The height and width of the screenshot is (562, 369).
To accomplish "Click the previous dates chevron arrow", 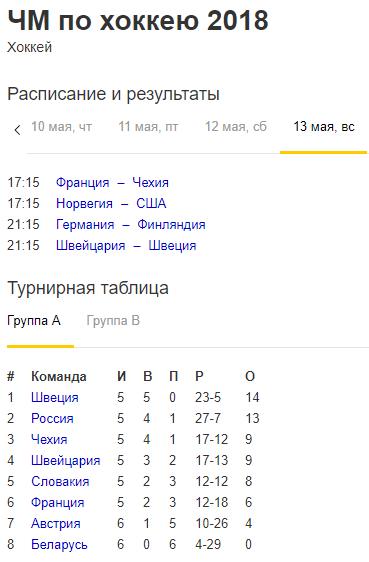I will click(x=17, y=129).
